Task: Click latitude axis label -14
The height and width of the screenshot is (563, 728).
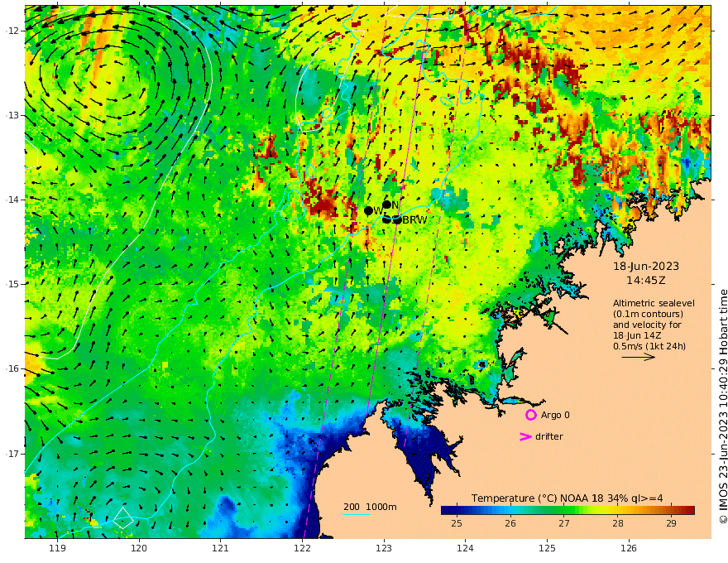Action: click(x=12, y=200)
